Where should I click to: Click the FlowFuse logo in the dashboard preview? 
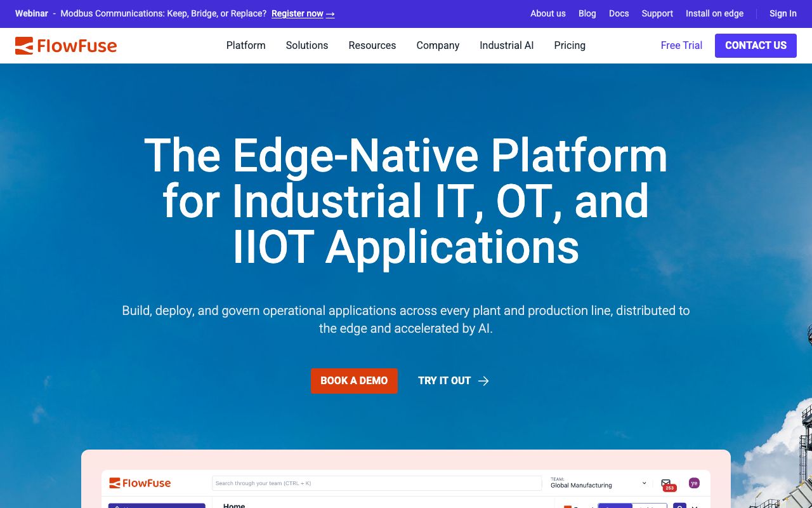point(140,483)
